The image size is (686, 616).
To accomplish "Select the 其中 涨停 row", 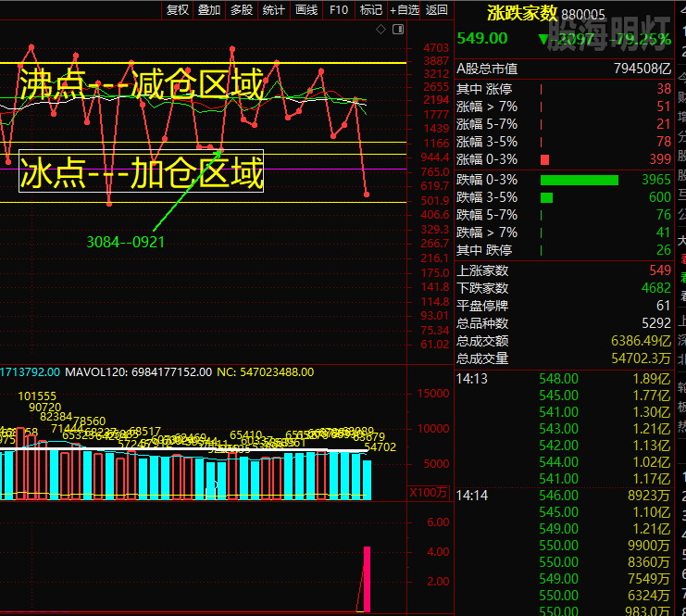I will click(564, 89).
